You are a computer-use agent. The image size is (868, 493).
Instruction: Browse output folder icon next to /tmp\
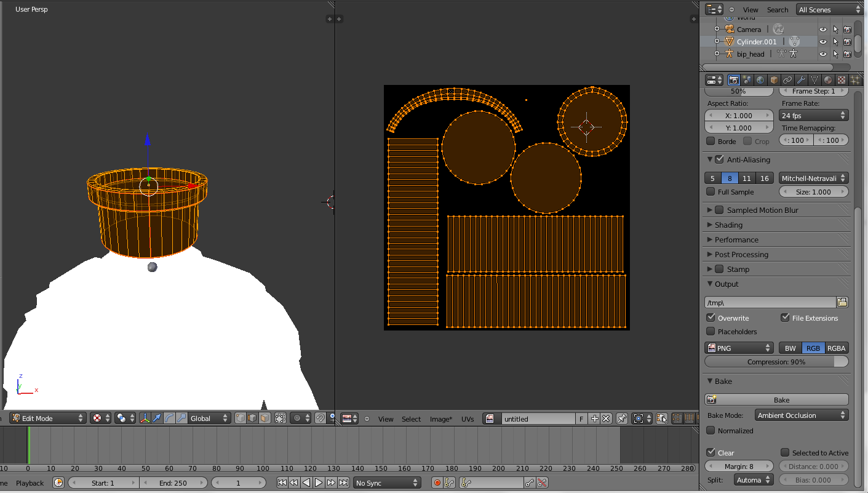click(842, 302)
